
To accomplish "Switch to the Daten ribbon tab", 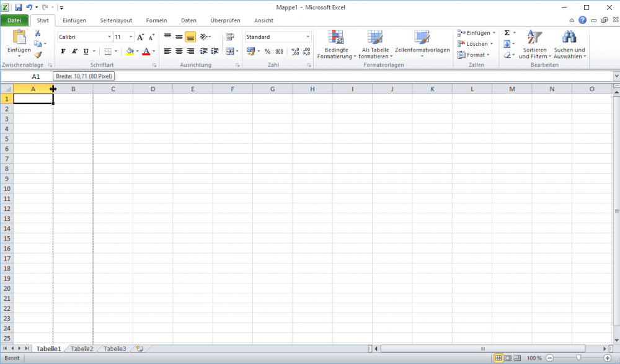I will (188, 20).
